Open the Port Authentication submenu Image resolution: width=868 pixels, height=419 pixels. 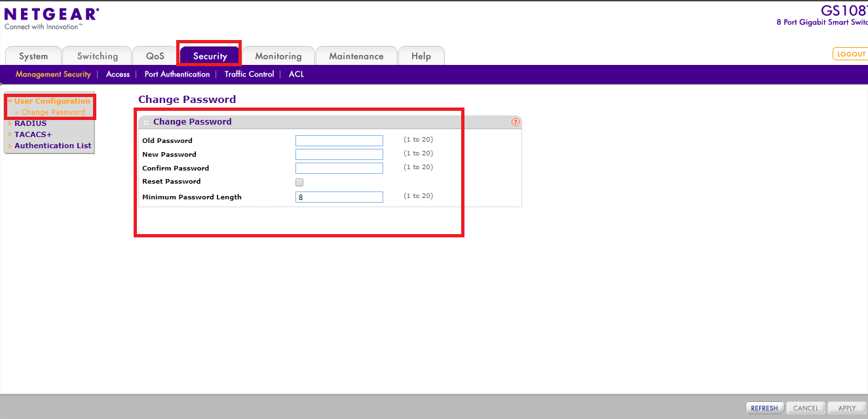tap(177, 75)
